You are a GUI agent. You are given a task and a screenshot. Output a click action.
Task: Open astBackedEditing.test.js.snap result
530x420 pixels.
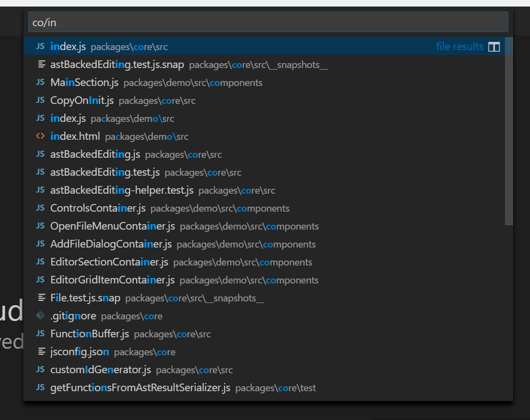pos(264,64)
